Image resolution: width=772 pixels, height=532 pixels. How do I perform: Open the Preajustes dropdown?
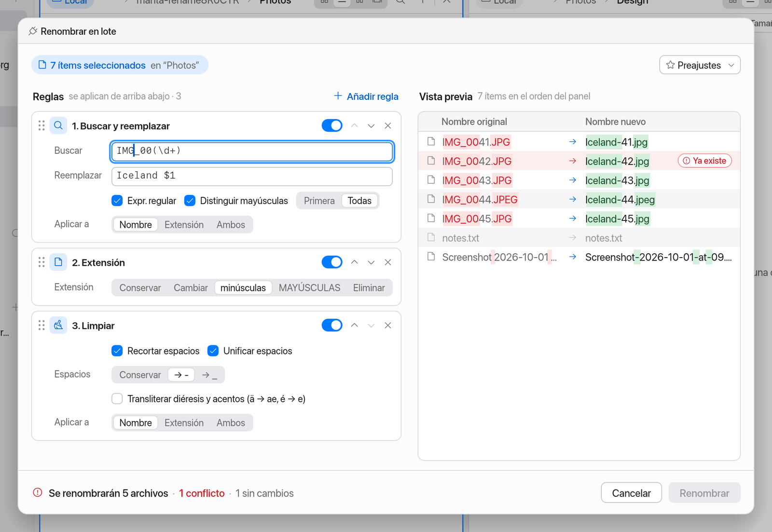[x=700, y=65]
